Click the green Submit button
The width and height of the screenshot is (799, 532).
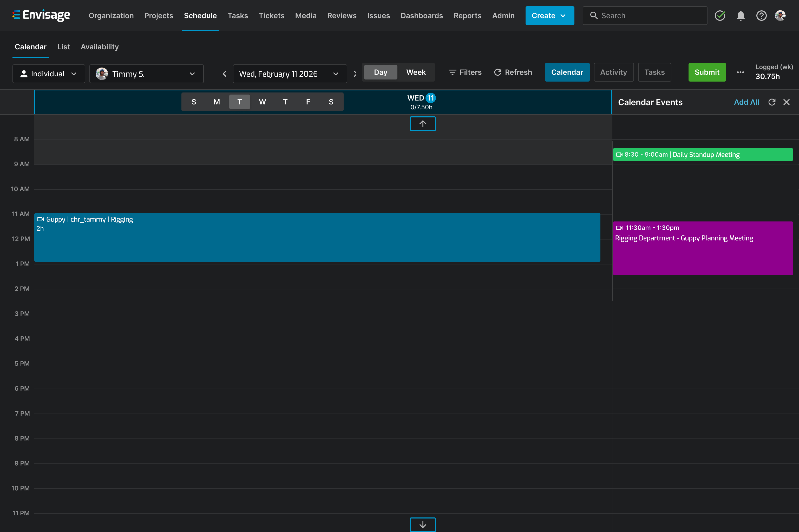707,72
